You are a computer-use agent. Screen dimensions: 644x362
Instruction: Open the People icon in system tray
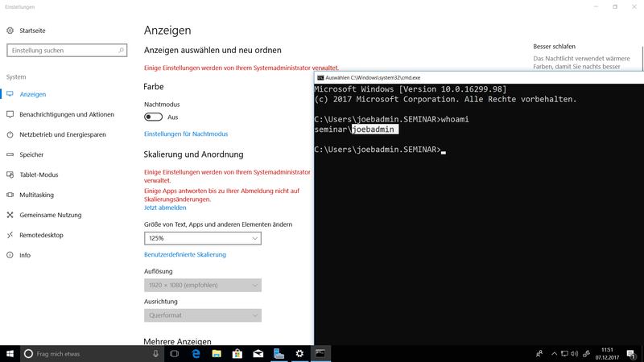[539, 353]
